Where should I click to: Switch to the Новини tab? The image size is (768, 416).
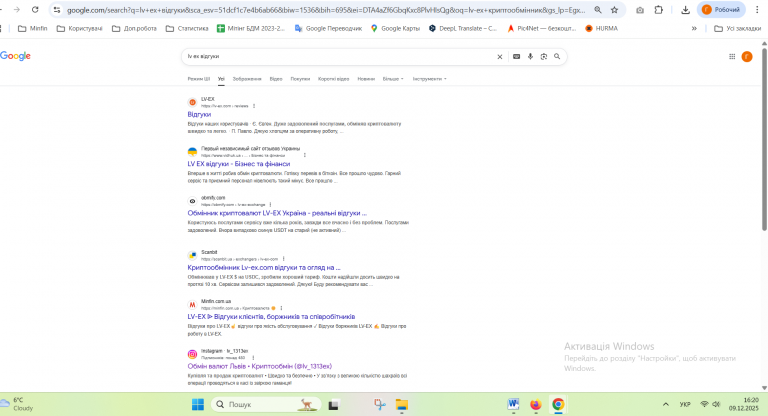(x=366, y=79)
